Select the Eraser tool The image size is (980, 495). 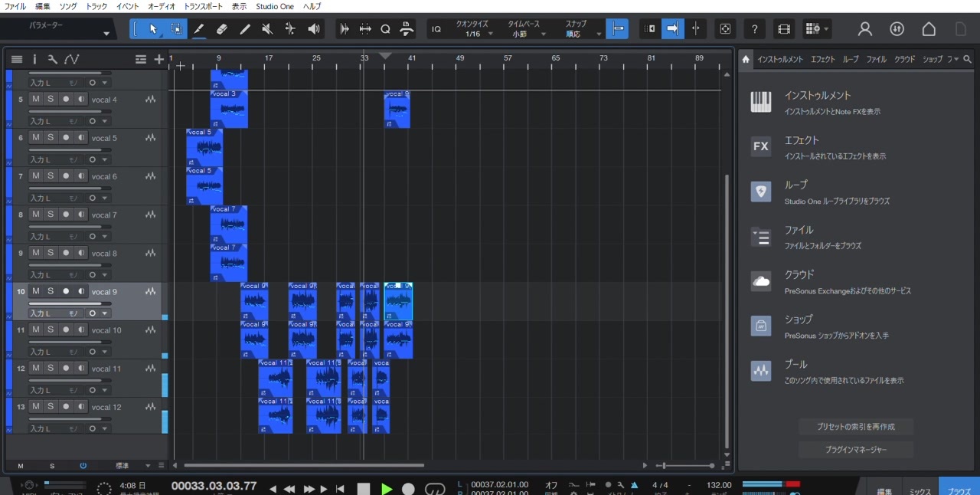click(221, 29)
